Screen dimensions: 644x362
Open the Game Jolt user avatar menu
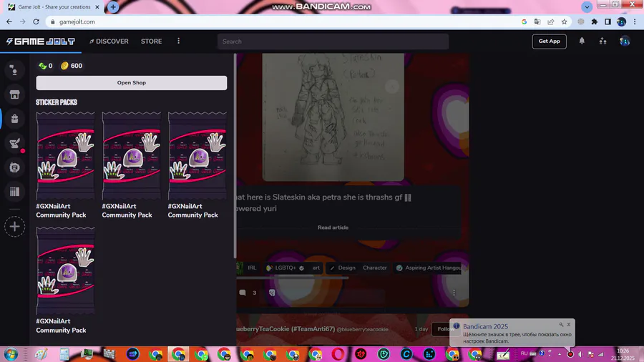click(624, 41)
